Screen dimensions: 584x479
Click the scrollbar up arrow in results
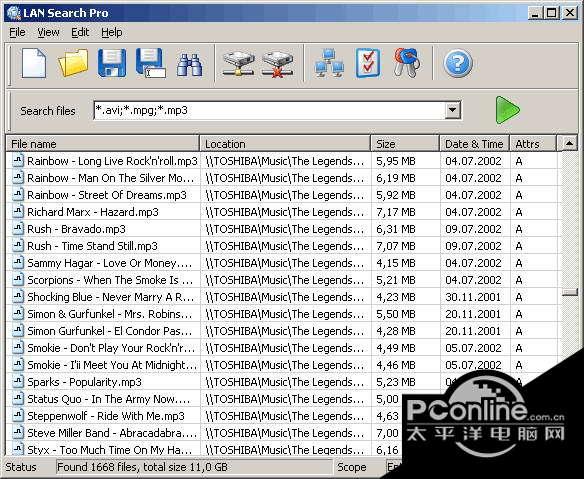[569, 143]
